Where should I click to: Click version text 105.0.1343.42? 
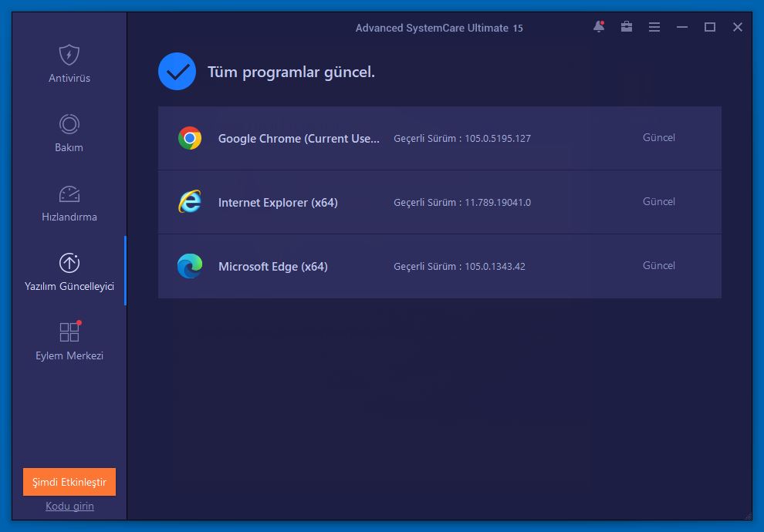click(x=495, y=267)
